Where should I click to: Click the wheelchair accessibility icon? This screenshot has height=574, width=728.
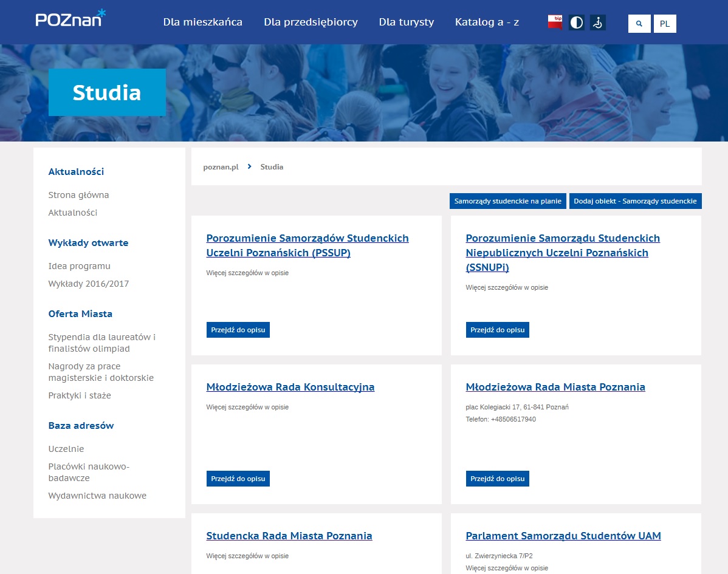pyautogui.click(x=597, y=23)
